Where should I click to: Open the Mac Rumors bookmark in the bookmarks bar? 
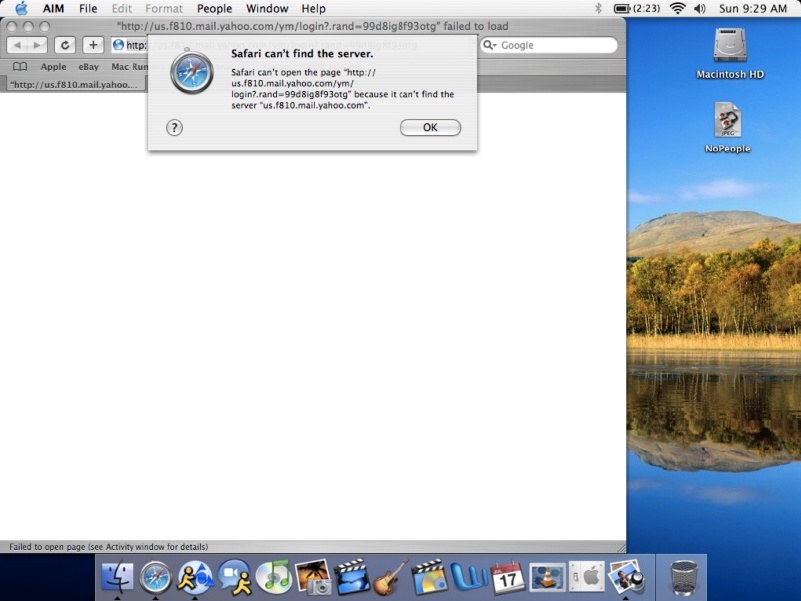point(129,66)
